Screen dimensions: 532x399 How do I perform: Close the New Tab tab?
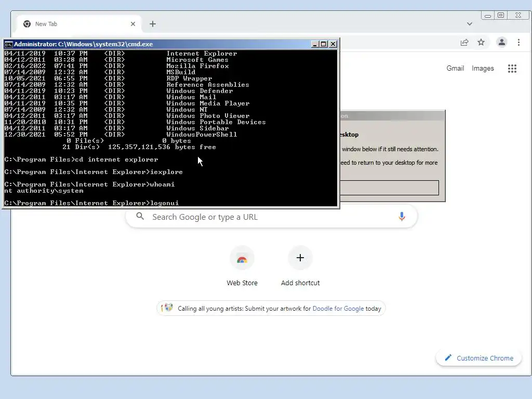[x=133, y=24]
